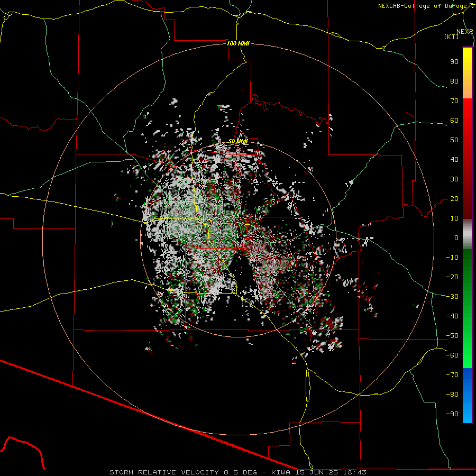Click the positive 10 knot scale label
476x476 pixels.
click(454, 218)
